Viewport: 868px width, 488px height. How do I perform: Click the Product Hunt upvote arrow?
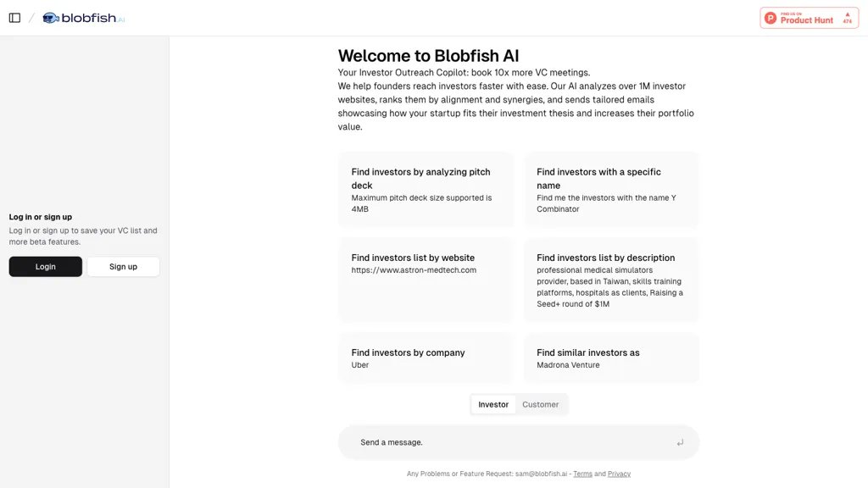[x=848, y=15]
